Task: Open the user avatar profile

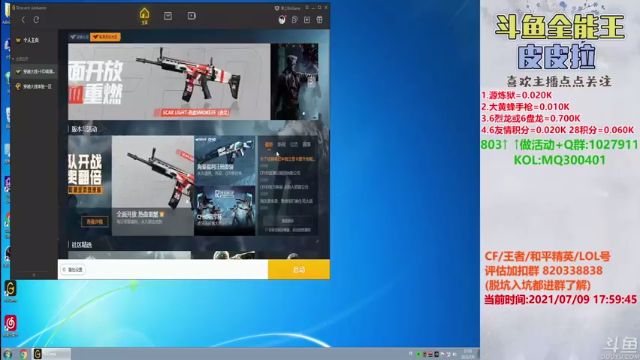Action: pyautogui.click(x=282, y=19)
